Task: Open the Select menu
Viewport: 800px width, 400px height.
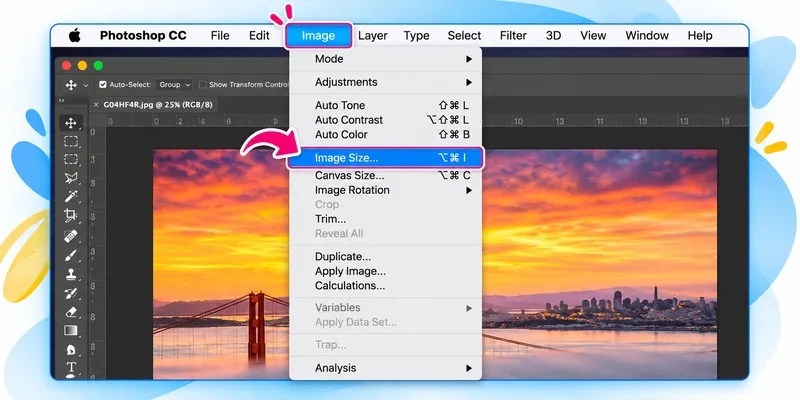Action: [x=464, y=36]
